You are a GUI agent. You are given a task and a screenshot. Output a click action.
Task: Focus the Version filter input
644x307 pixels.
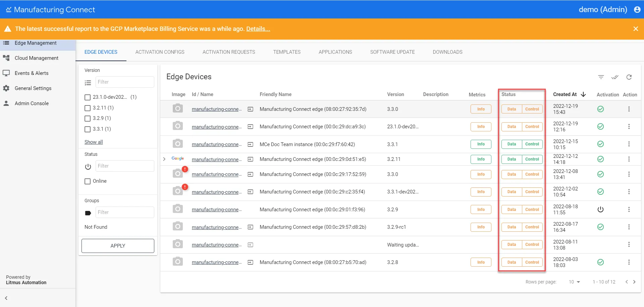(125, 82)
